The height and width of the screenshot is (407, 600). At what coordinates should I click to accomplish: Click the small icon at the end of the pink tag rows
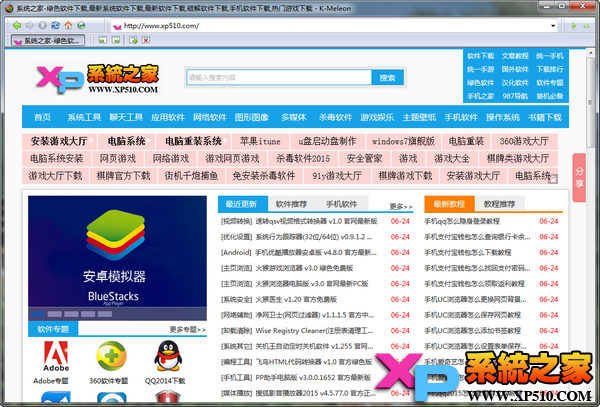[x=553, y=179]
